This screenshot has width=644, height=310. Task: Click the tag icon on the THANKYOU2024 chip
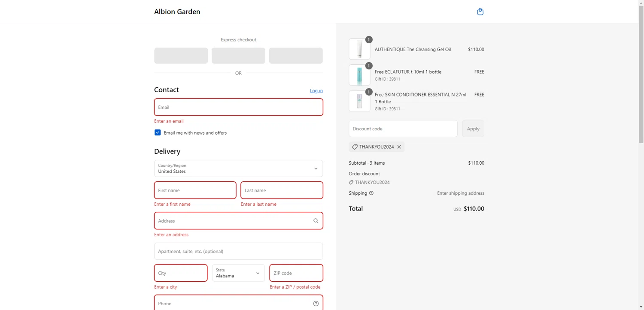click(x=355, y=147)
